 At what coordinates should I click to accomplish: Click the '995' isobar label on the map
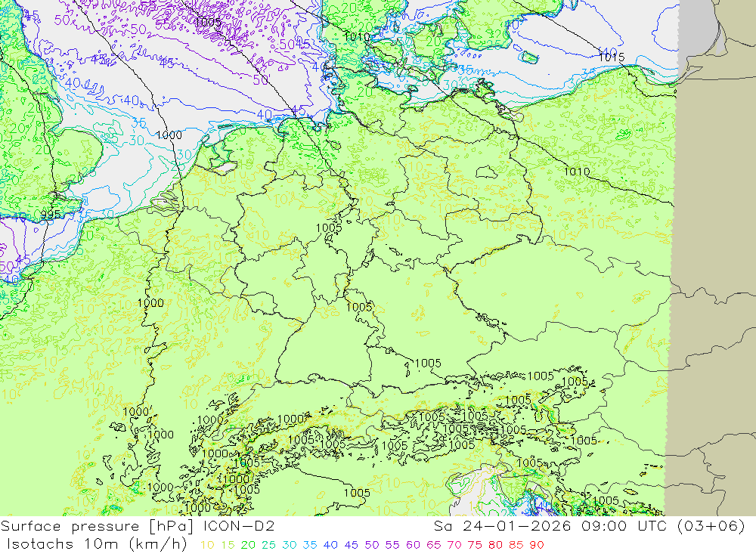[x=51, y=215]
